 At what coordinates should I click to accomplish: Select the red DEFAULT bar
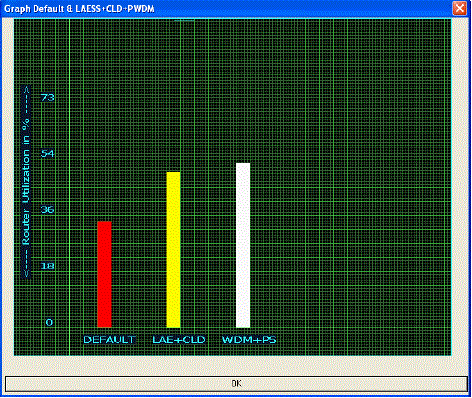104,274
